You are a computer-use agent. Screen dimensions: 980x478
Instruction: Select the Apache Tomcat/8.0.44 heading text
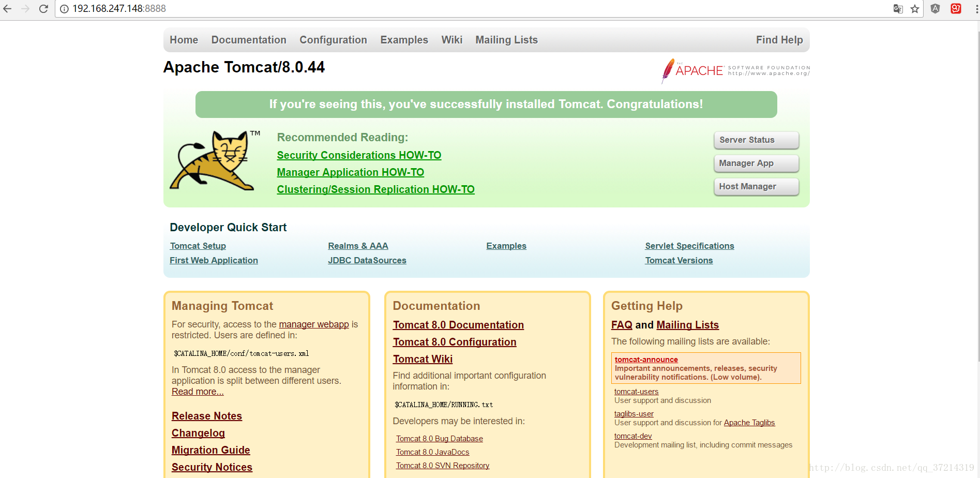[x=244, y=67]
